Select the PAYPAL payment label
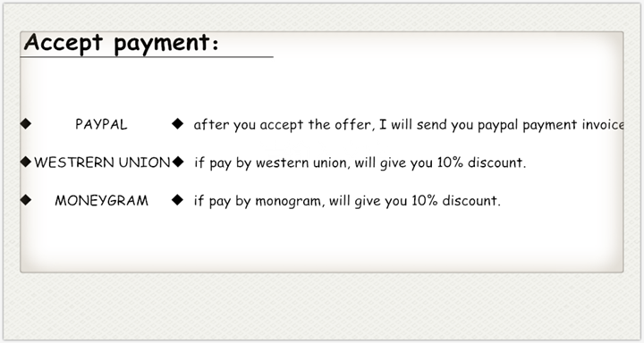This screenshot has width=644, height=343. click(x=101, y=124)
